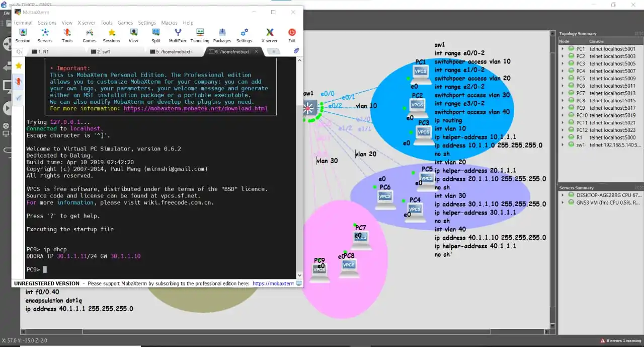
Task: Click the errors and warnings status indicator
Action: pos(621,341)
